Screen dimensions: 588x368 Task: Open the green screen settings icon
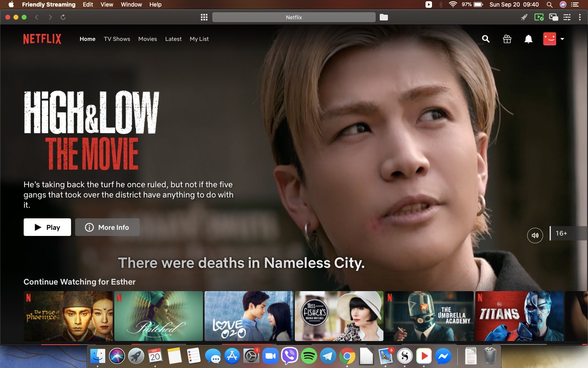(539, 17)
